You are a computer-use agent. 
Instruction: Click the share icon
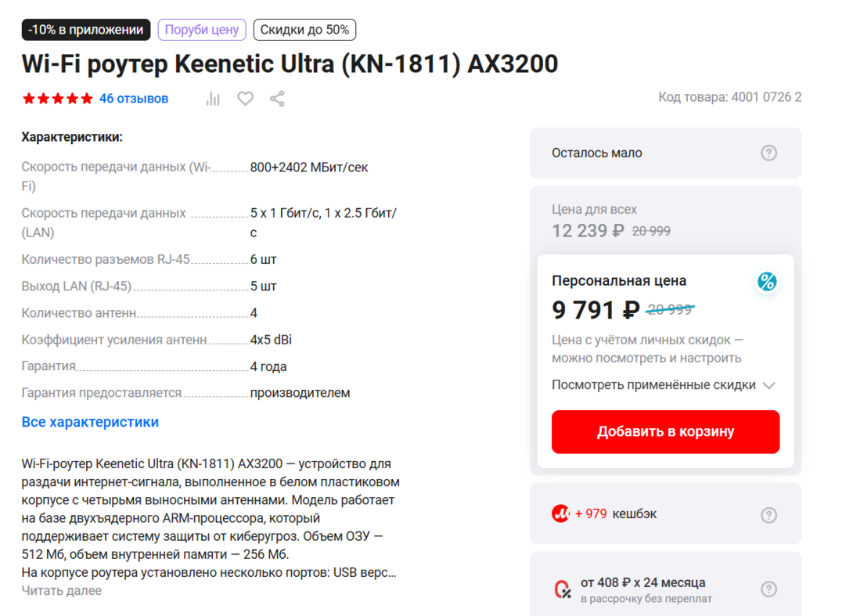click(277, 99)
